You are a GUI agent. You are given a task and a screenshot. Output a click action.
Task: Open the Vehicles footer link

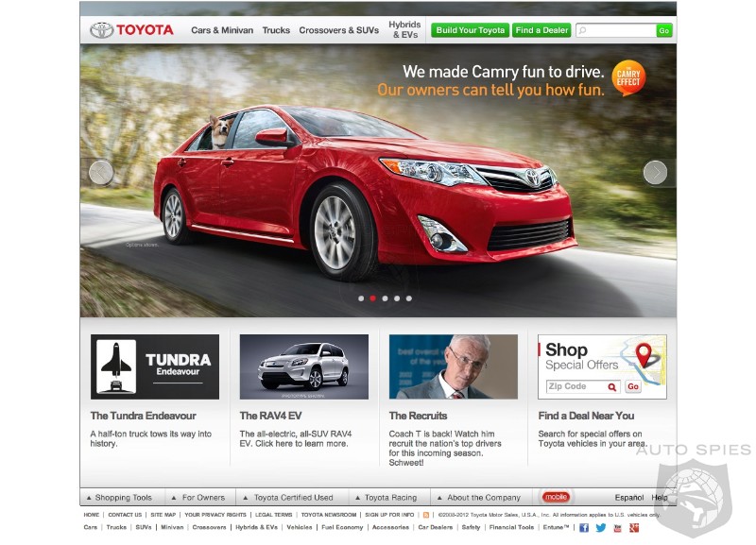pyautogui.click(x=300, y=527)
